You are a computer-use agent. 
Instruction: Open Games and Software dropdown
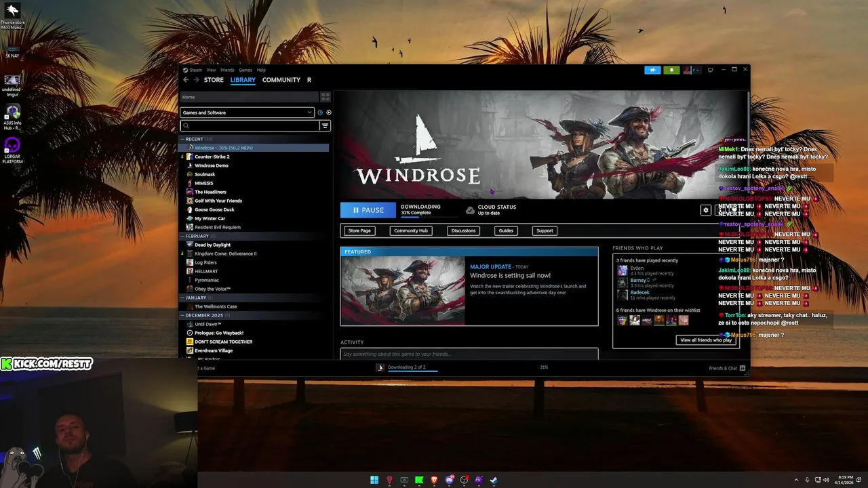point(247,113)
